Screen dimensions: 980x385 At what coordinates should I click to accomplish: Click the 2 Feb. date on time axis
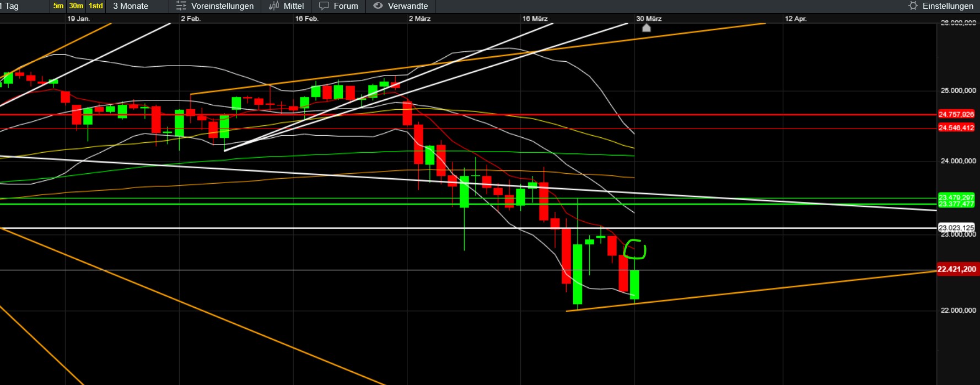[191, 19]
